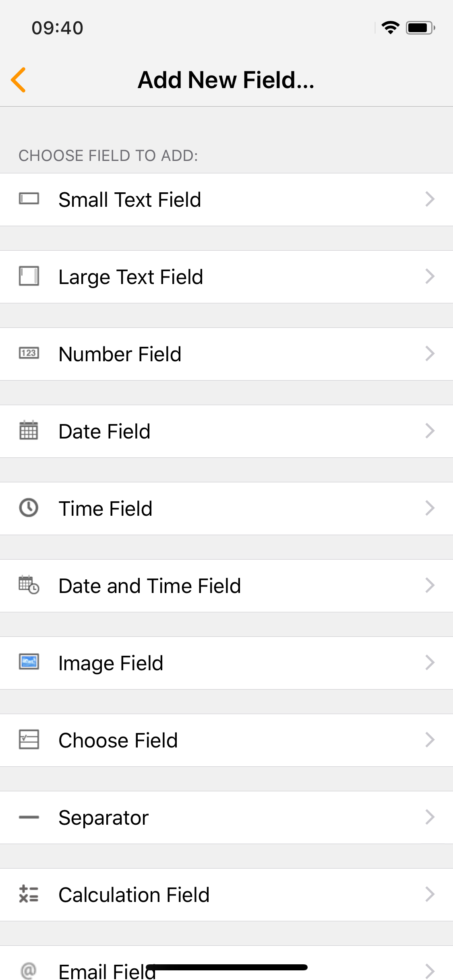
Task: Open Small Text Field chevron
Action: (x=430, y=199)
